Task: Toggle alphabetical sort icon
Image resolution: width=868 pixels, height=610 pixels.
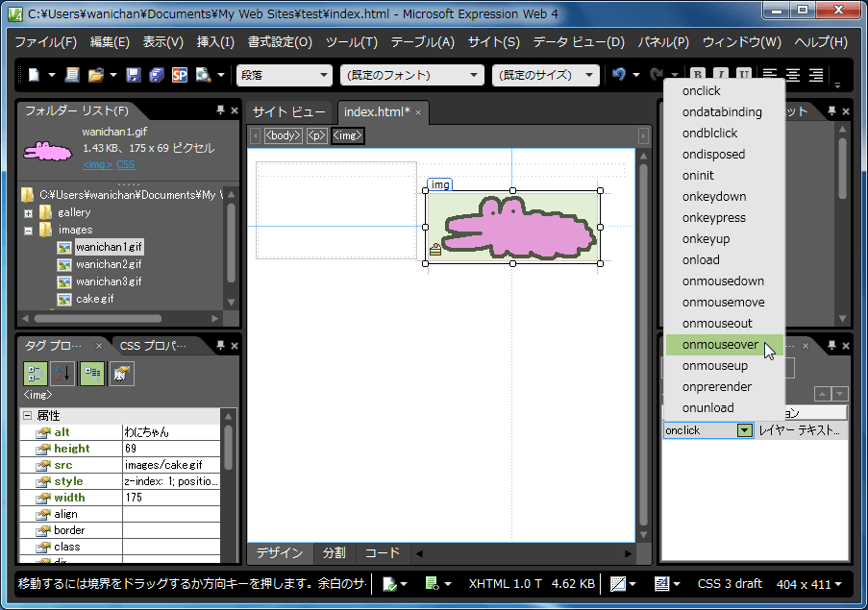Action: click(62, 374)
